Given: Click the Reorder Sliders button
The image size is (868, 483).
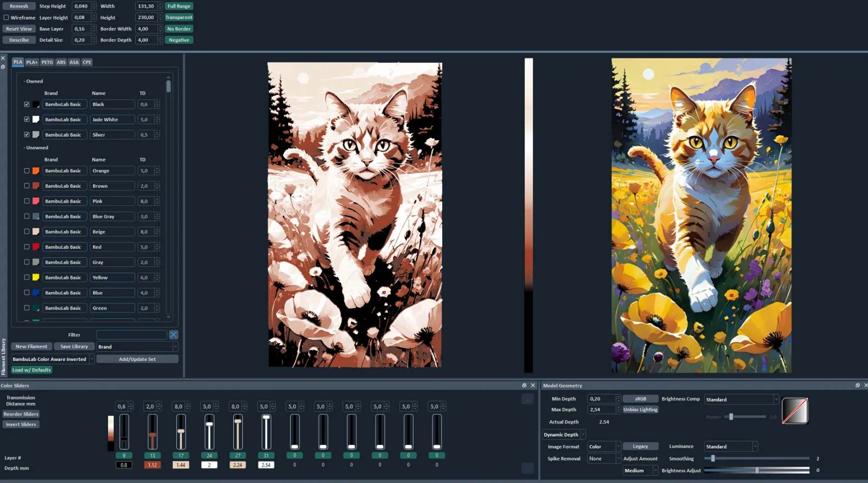Looking at the screenshot, I should coord(21,414).
